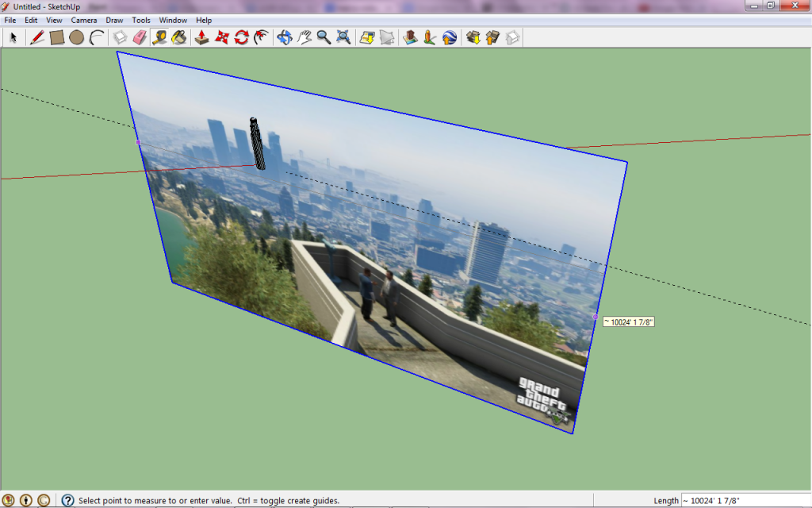The height and width of the screenshot is (508, 812).
Task: Activate the Orbit camera tool
Action: pyautogui.click(x=285, y=37)
